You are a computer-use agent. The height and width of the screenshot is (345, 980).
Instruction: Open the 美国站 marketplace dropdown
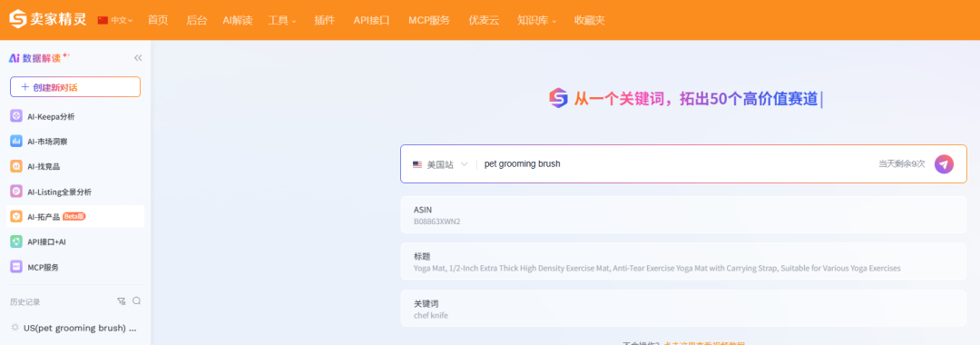coord(440,164)
